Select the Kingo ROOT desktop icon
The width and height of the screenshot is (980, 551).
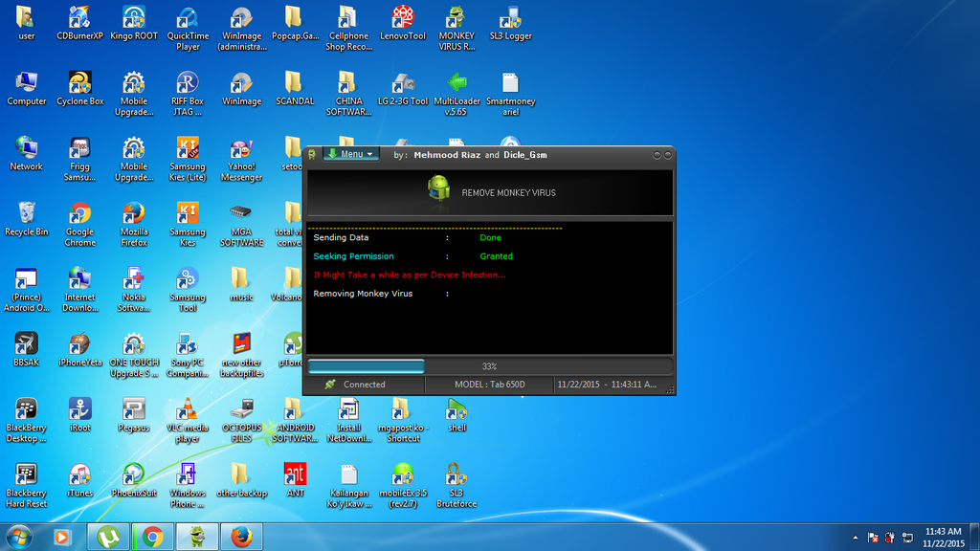pos(134,24)
